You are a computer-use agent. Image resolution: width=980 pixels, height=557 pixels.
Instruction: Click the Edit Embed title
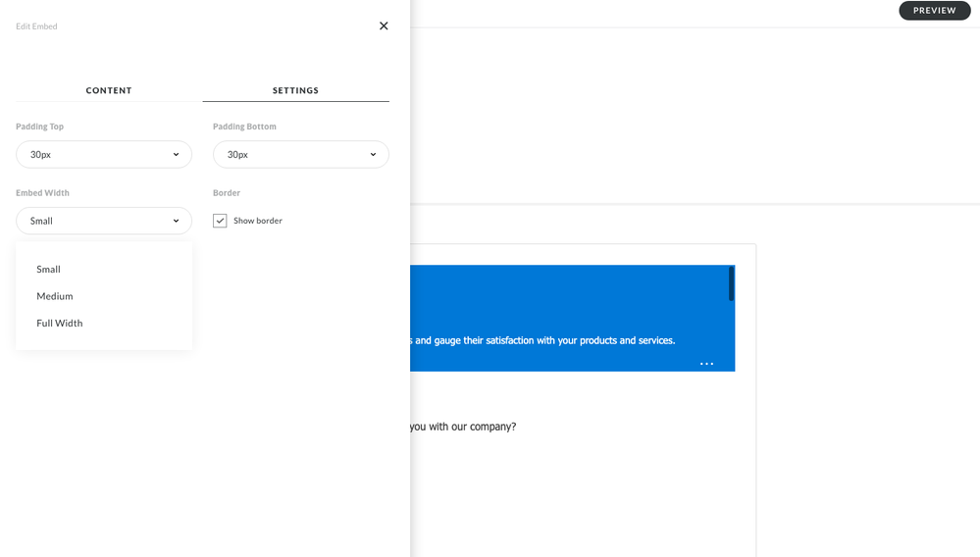pyautogui.click(x=36, y=26)
